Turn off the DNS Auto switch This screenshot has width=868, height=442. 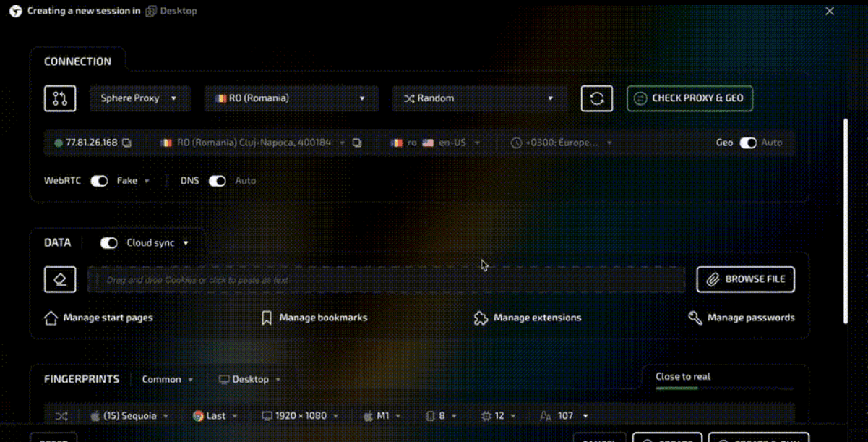(x=217, y=181)
